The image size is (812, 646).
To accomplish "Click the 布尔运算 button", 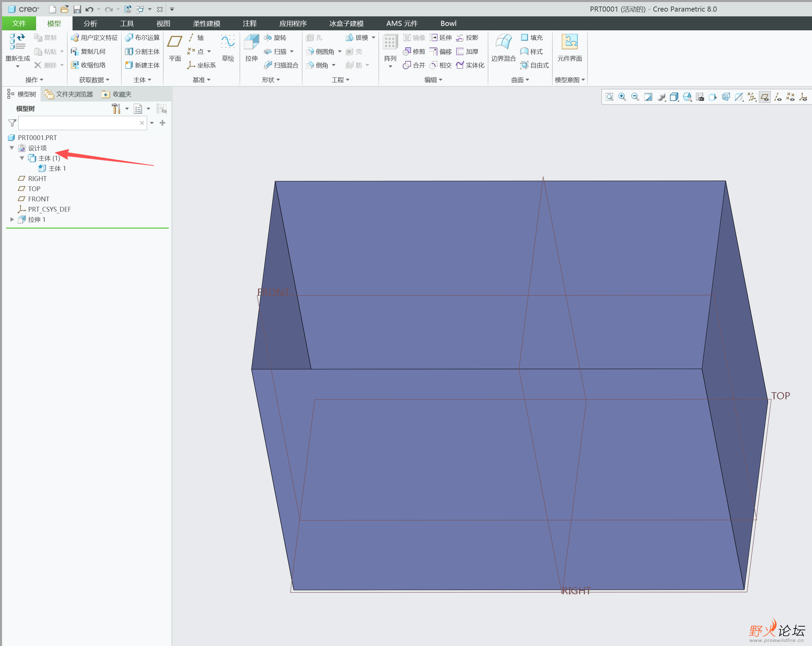I will tap(142, 37).
